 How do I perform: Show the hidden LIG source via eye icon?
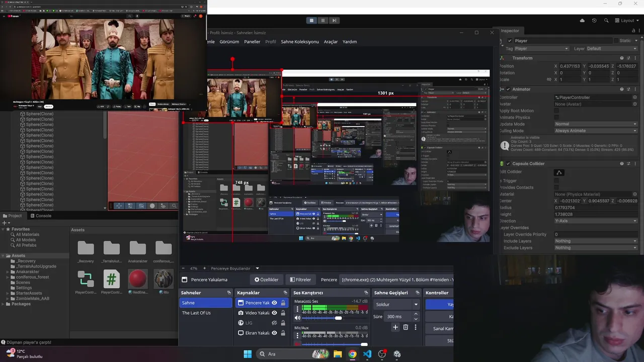[x=274, y=323]
